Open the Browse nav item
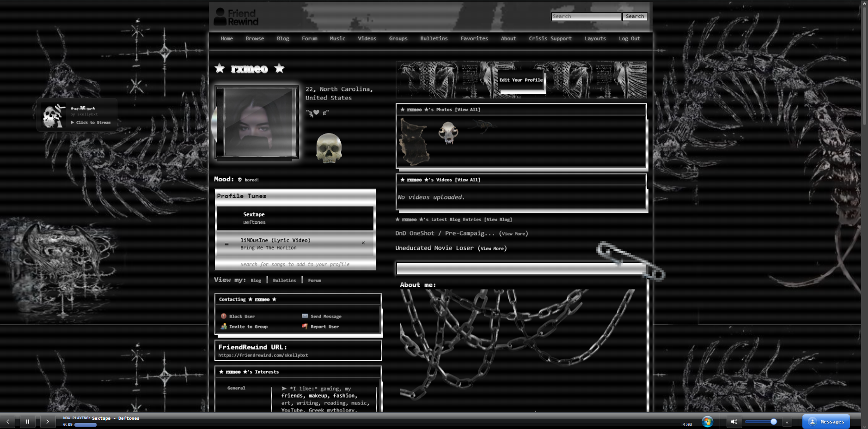 coord(255,39)
